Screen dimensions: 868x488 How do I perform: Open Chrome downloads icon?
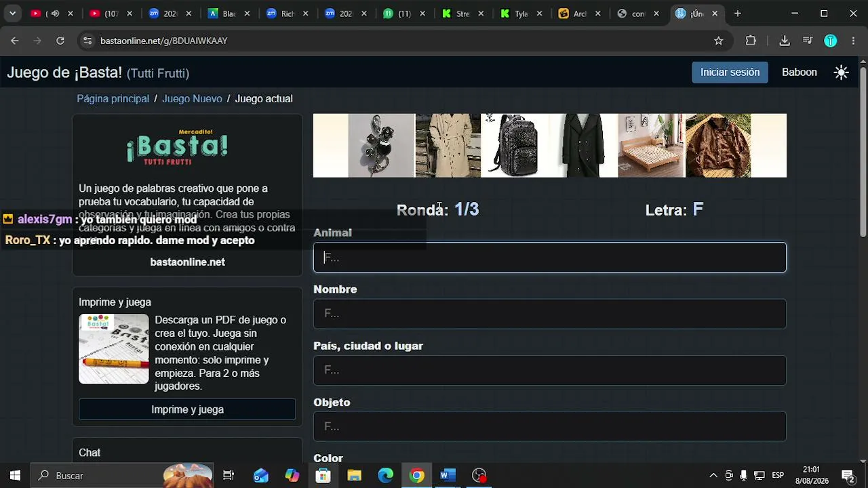785,41
